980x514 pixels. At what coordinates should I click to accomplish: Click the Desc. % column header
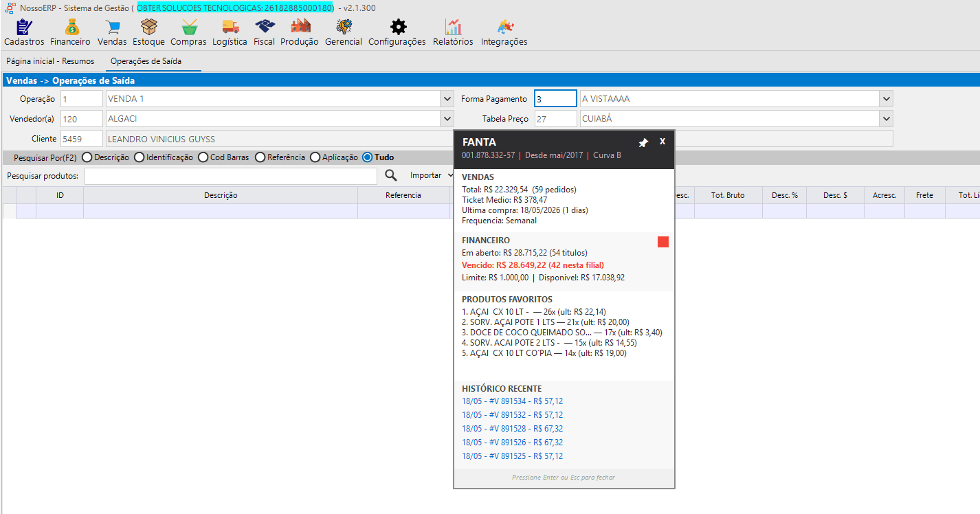[785, 195]
